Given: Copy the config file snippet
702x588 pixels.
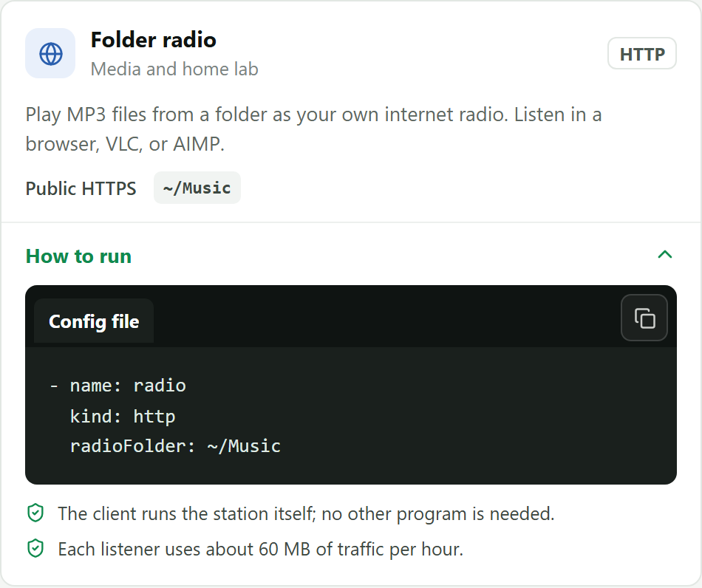Looking at the screenshot, I should [x=644, y=318].
